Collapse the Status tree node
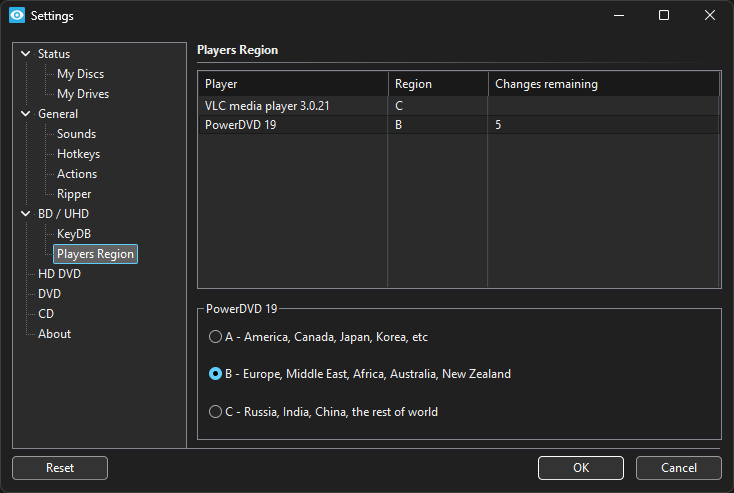The width and height of the screenshot is (734, 493). [26, 54]
